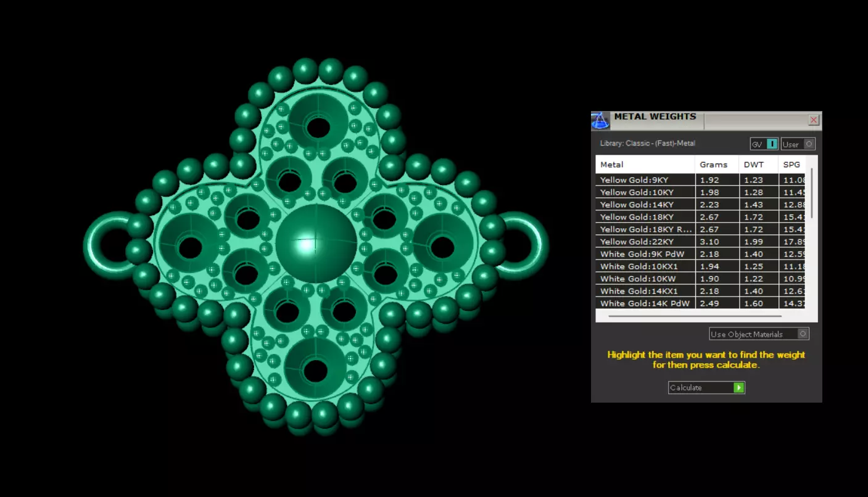This screenshot has height=497, width=868.
Task: Sort by the Metal column header
Action: point(645,165)
